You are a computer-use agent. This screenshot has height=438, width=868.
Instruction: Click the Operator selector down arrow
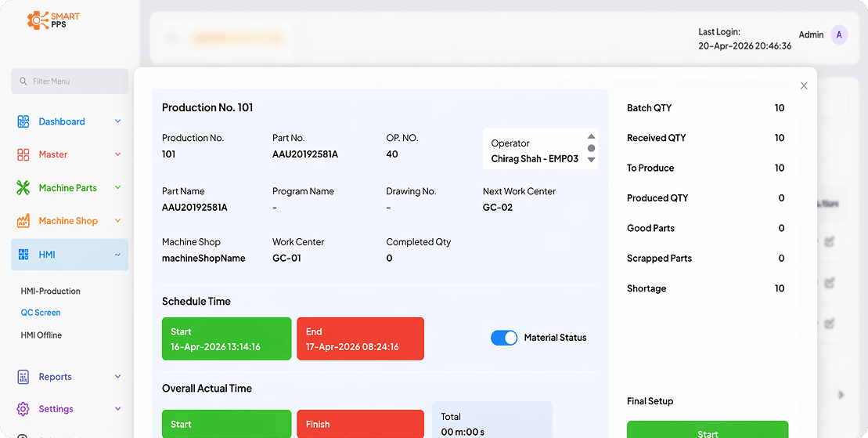pyautogui.click(x=591, y=160)
